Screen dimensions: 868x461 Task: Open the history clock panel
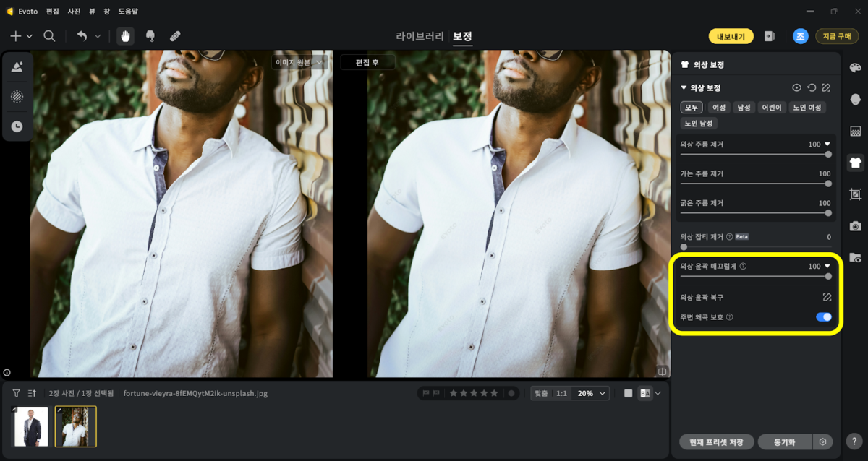(x=17, y=126)
